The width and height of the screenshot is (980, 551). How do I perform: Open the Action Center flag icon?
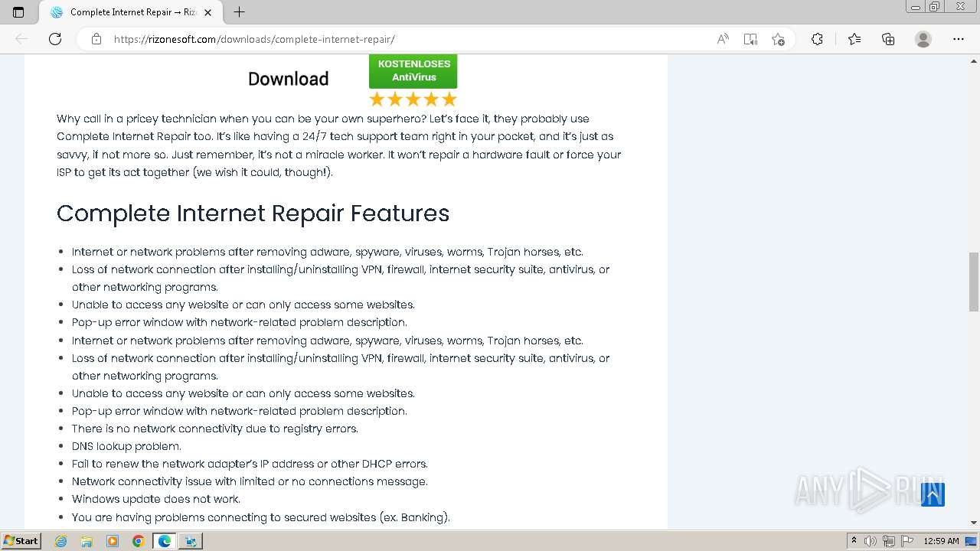click(x=906, y=541)
